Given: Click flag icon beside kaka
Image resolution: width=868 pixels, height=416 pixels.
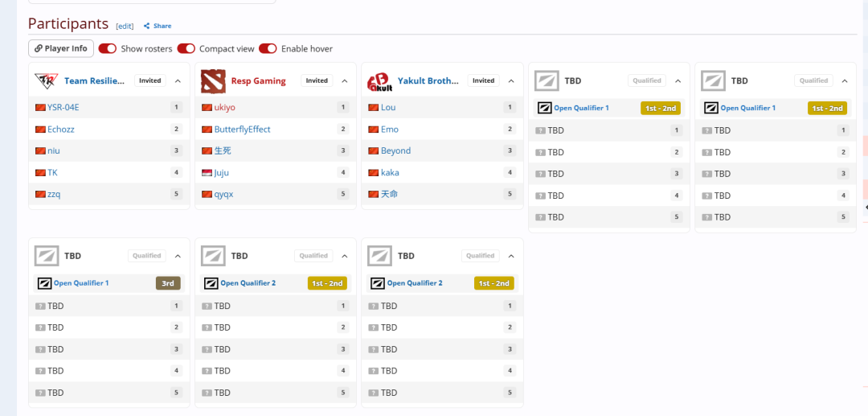Looking at the screenshot, I should (x=374, y=173).
